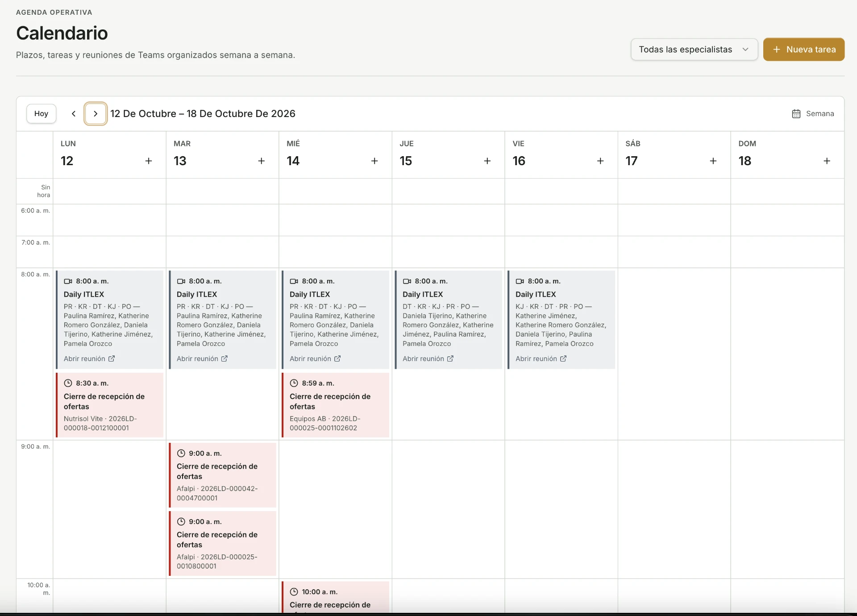Click the calendar icon beside Semana
Image resolution: width=857 pixels, height=616 pixels.
pyautogui.click(x=796, y=114)
